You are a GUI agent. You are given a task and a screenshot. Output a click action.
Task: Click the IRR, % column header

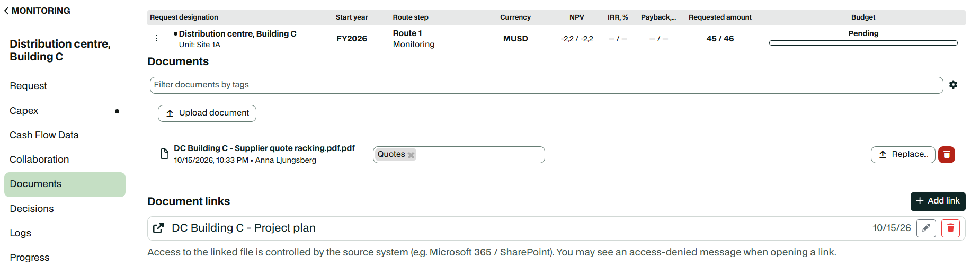tap(618, 17)
